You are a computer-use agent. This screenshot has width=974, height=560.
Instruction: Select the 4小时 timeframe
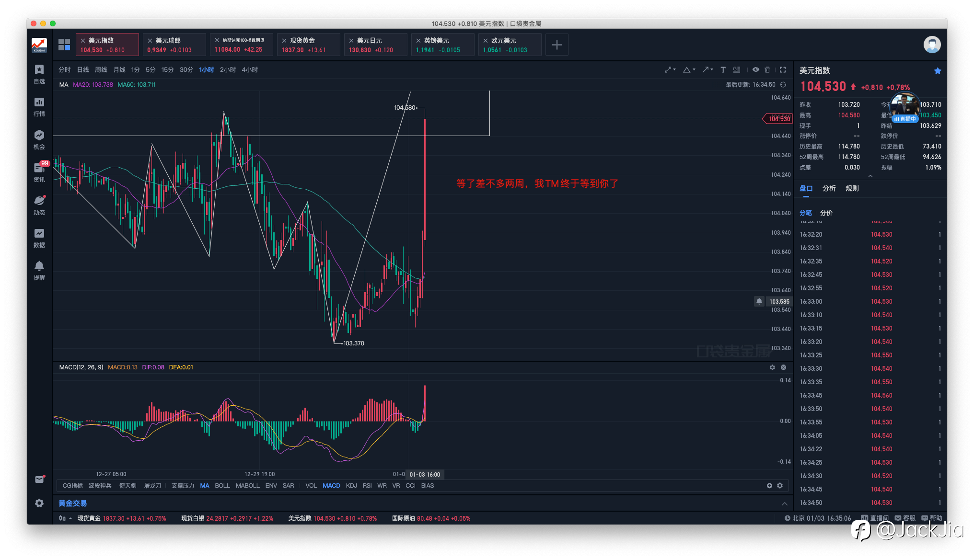click(250, 70)
